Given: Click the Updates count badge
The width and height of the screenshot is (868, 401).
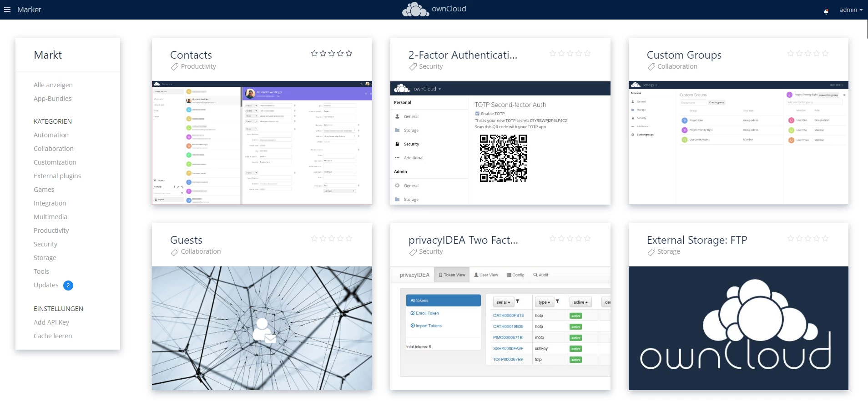Looking at the screenshot, I should coord(68,286).
